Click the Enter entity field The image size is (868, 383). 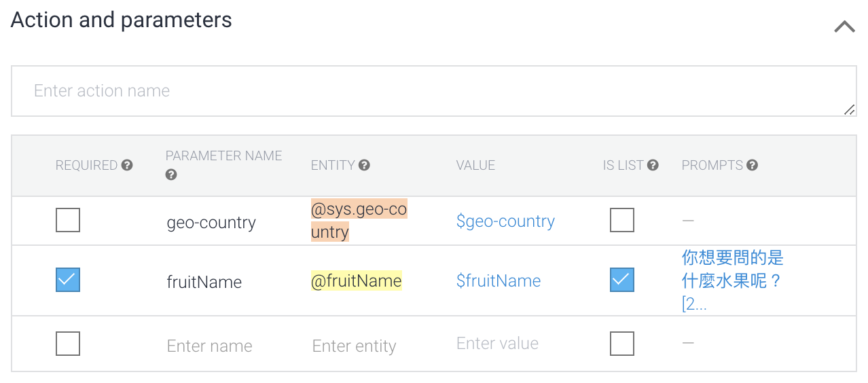click(354, 346)
